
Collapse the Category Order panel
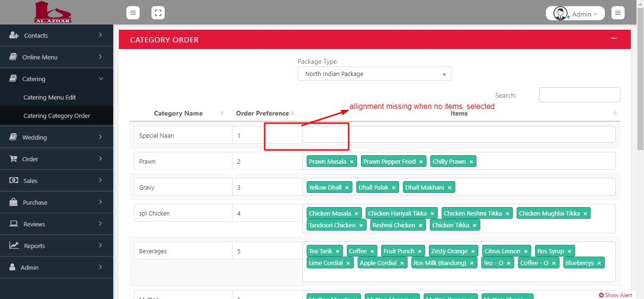614,39
